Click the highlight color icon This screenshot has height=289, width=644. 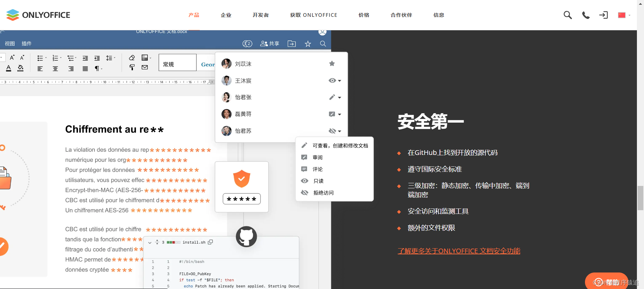21,68
